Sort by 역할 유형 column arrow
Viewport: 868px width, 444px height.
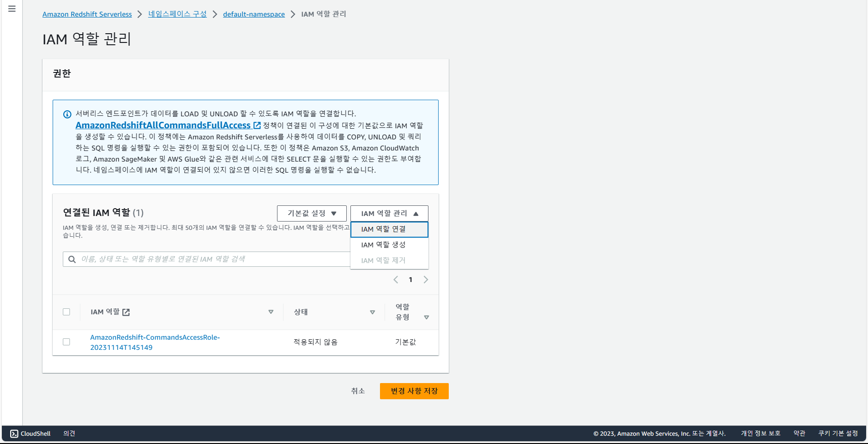point(427,318)
